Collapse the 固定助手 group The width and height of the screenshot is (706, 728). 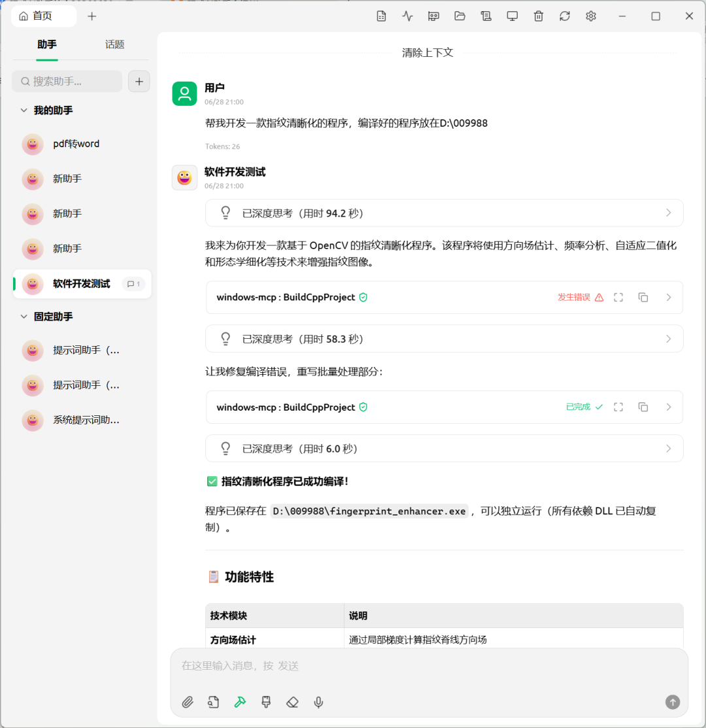[x=24, y=317]
